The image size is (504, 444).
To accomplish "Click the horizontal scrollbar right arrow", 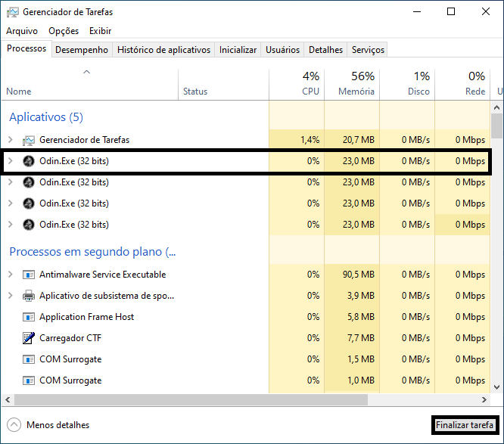I will [484, 400].
